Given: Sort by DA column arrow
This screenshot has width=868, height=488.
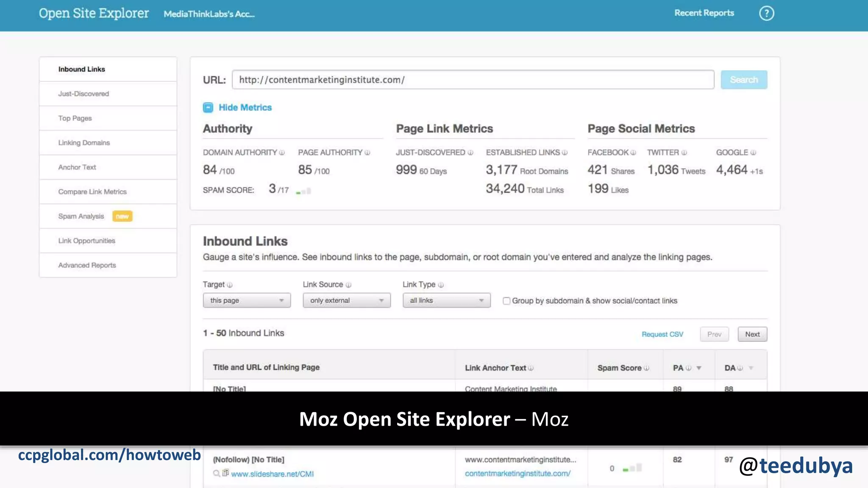Looking at the screenshot, I should point(751,368).
